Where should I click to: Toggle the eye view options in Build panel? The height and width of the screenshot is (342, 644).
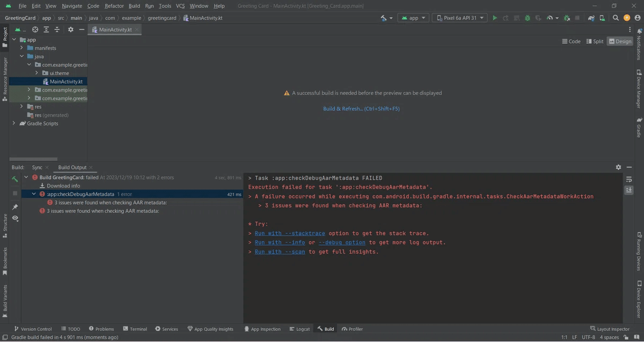(15, 218)
